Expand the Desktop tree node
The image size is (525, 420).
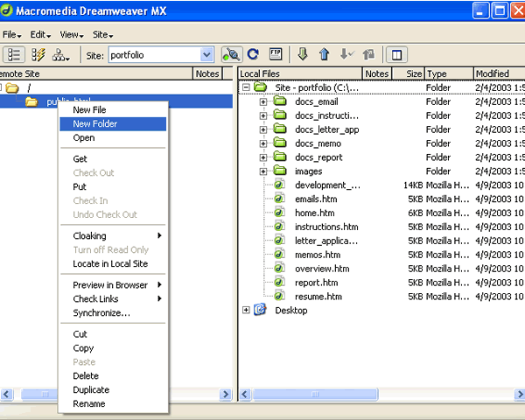click(246, 310)
